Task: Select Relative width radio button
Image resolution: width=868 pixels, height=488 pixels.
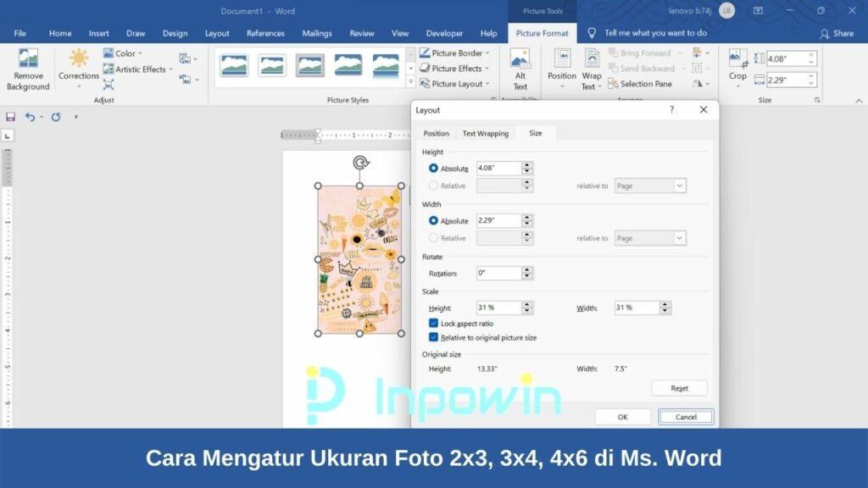Action: [433, 238]
